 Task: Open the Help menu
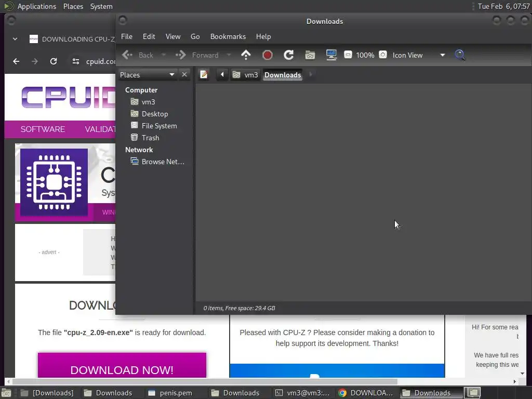pos(263,37)
